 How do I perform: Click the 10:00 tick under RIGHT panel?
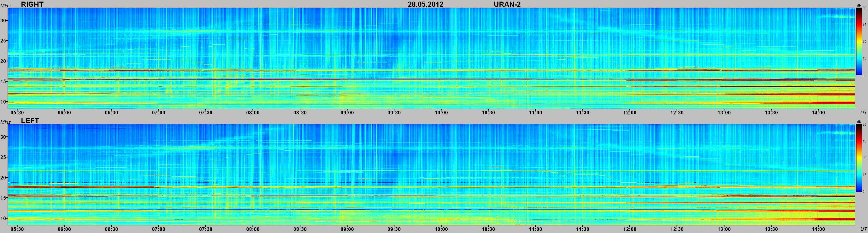point(441,113)
